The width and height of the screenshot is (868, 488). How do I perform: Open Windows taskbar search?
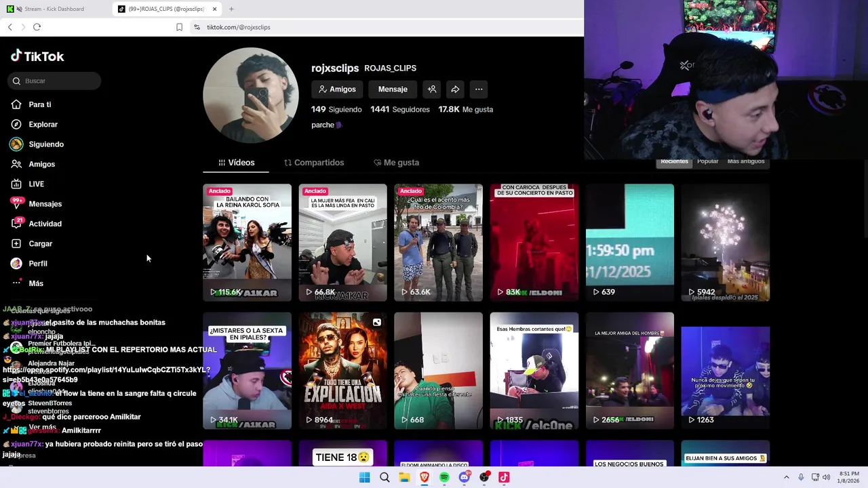pyautogui.click(x=384, y=477)
